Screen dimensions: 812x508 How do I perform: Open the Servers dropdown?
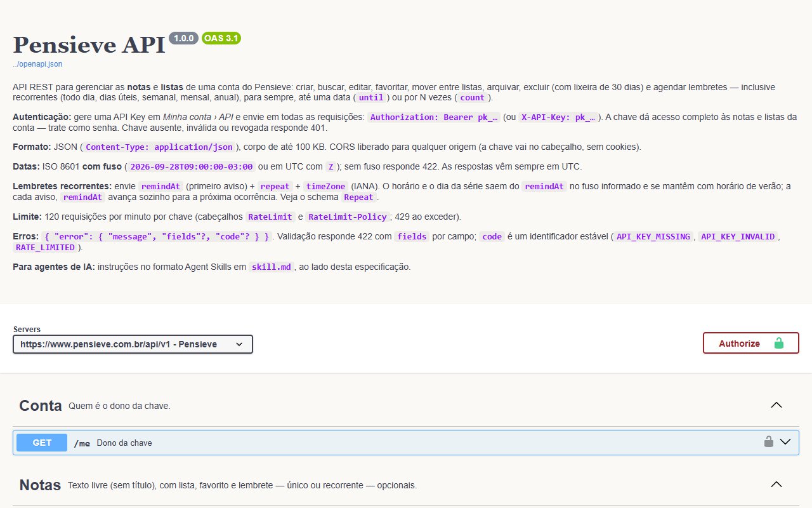click(x=133, y=344)
